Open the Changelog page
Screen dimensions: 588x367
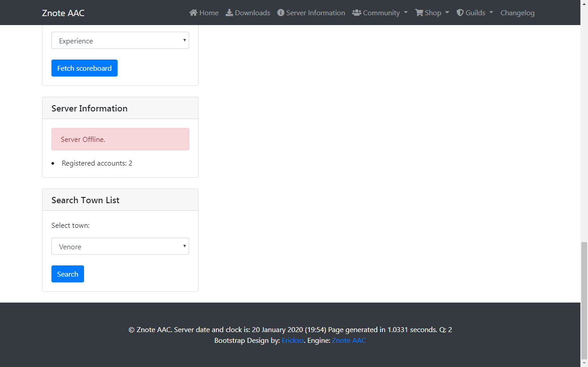click(517, 13)
